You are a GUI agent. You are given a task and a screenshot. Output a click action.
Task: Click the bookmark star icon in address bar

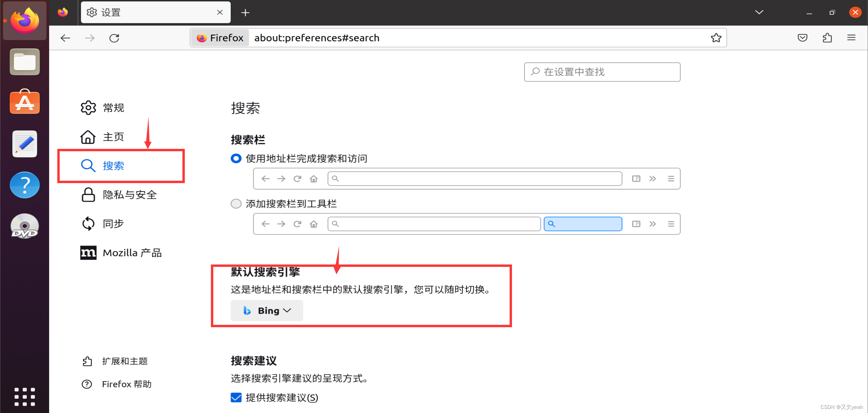point(716,38)
